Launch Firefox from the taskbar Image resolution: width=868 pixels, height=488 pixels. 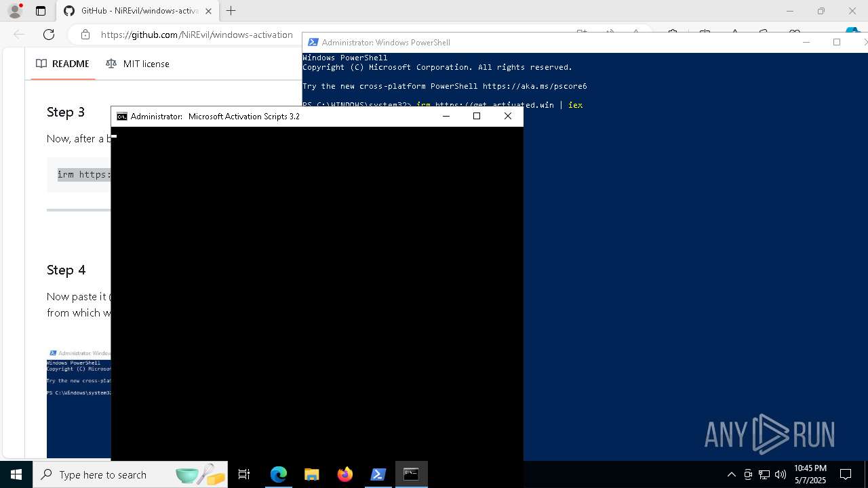click(344, 474)
